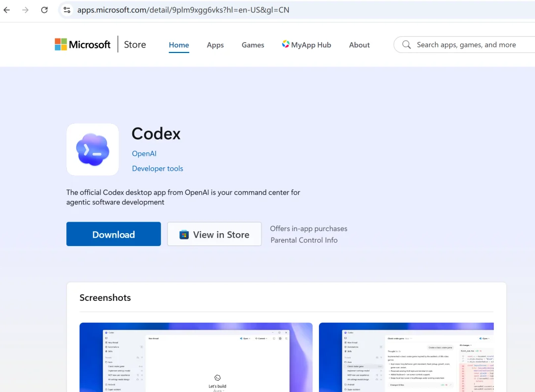Select the Home navigation tab
Viewport: 535px width, 392px height.
click(179, 45)
